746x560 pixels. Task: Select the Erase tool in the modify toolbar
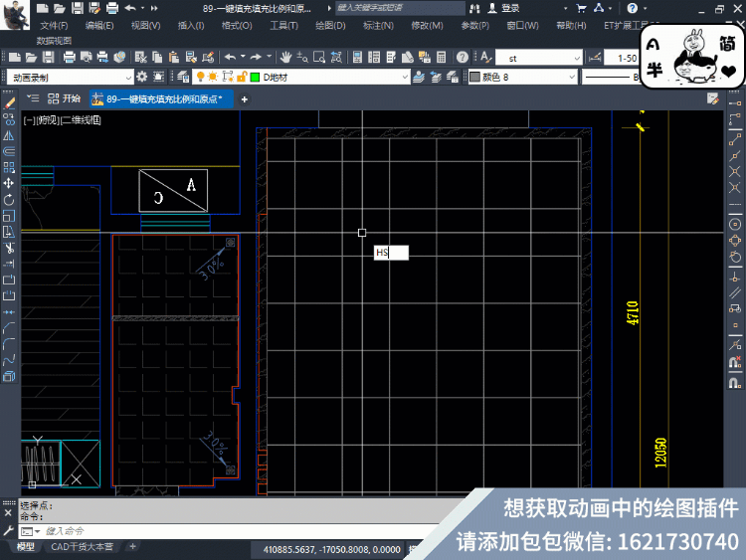pyautogui.click(x=9, y=103)
